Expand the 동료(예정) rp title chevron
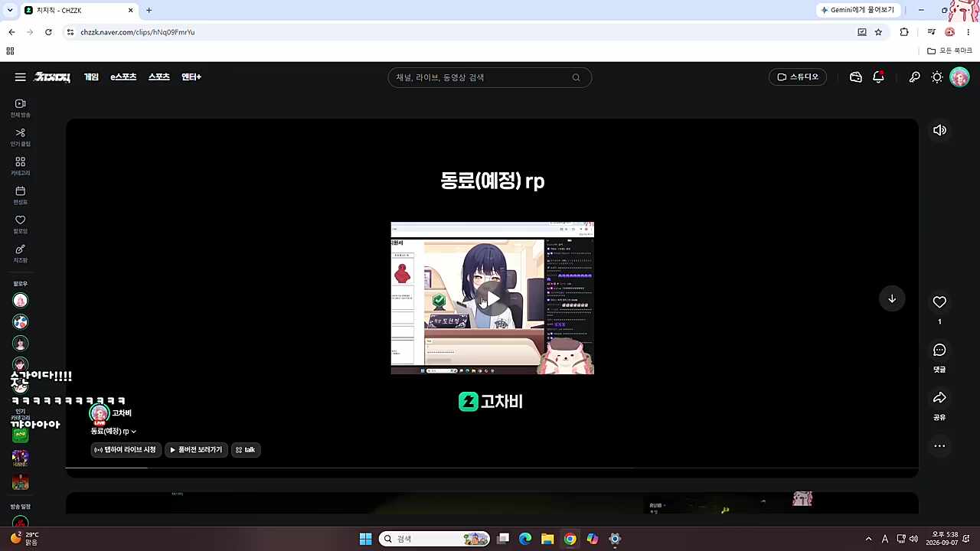980x551 pixels. pyautogui.click(x=133, y=432)
